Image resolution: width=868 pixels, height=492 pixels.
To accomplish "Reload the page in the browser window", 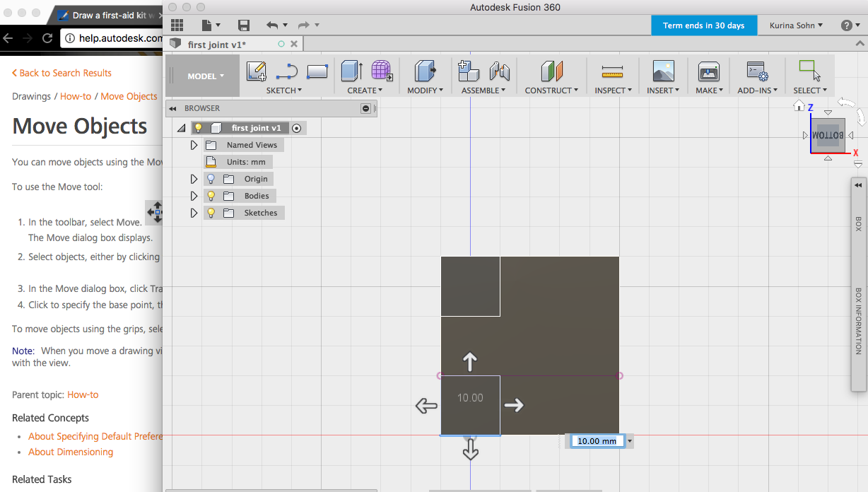I will click(x=47, y=38).
